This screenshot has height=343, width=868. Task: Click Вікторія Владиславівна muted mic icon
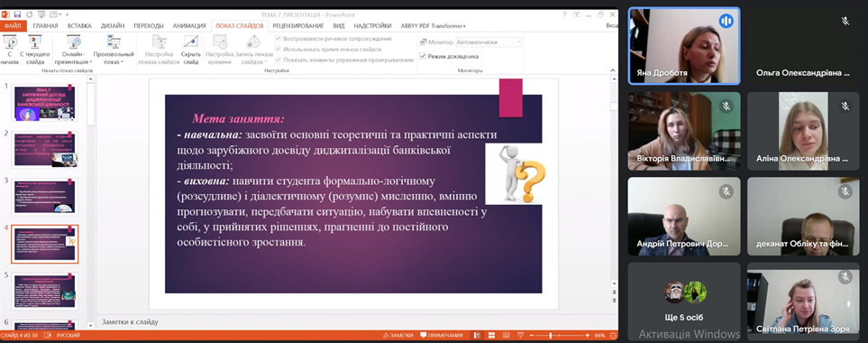click(x=726, y=107)
